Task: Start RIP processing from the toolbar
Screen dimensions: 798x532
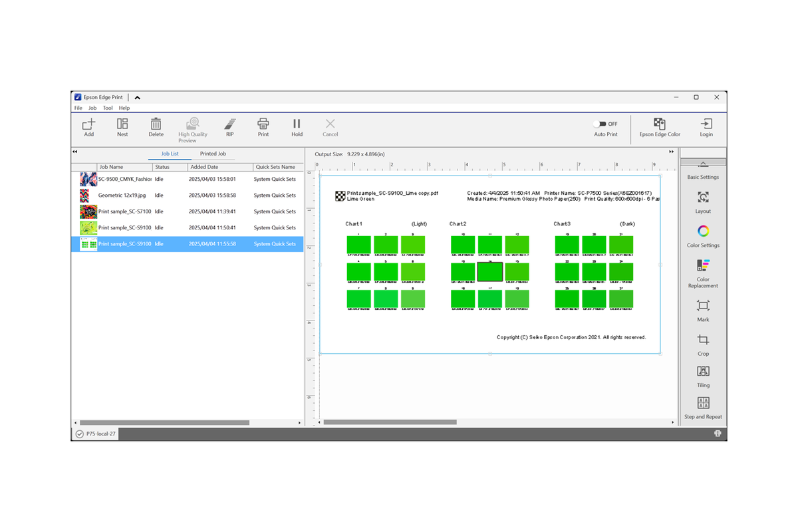Action: pos(229,124)
